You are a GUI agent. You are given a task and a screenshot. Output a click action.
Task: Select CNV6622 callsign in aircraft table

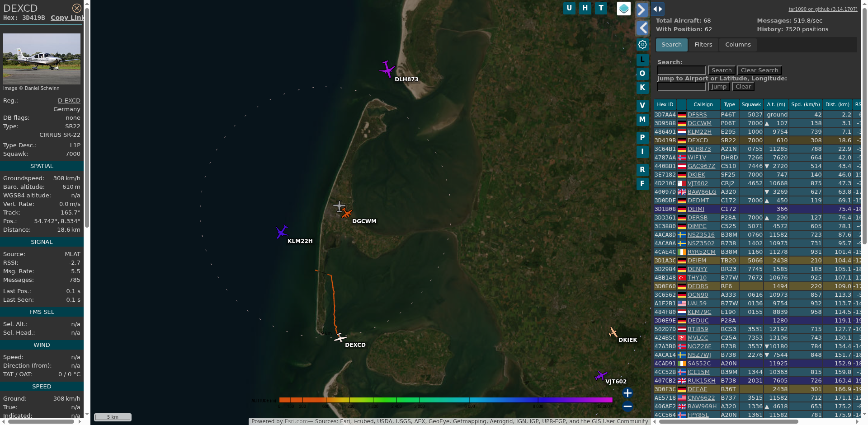tap(701, 398)
